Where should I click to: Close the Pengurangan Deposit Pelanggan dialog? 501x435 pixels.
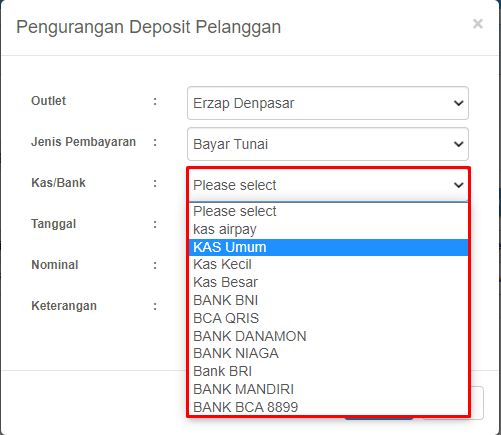(x=478, y=24)
